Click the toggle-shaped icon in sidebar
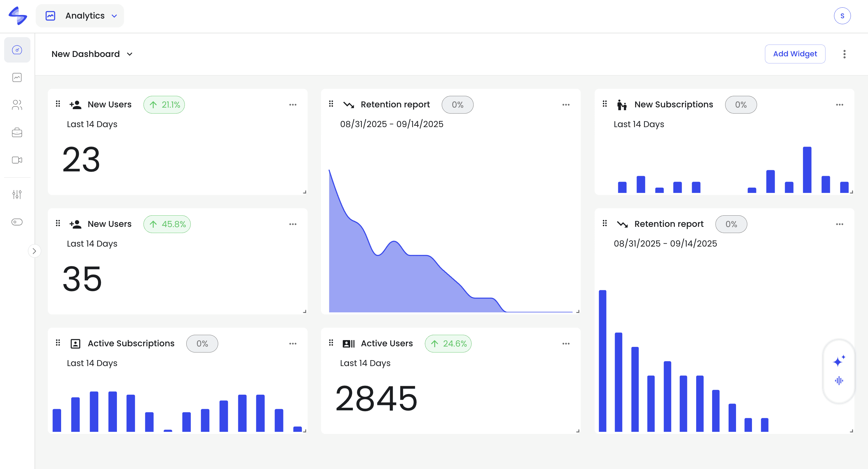The image size is (868, 469). click(17, 222)
